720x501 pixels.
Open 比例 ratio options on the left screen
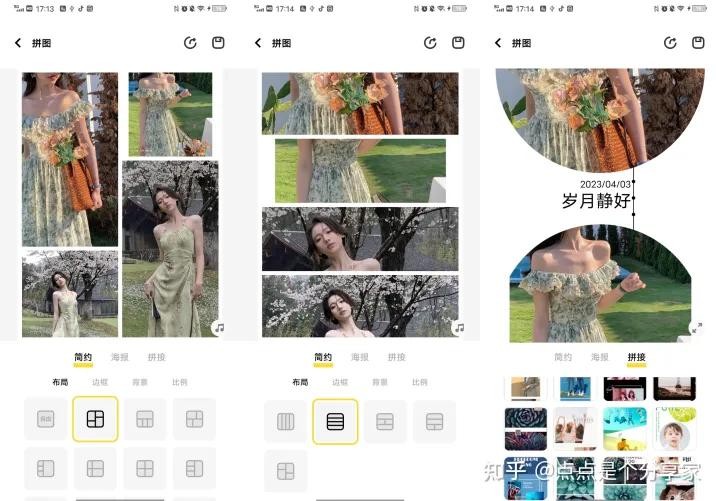pos(179,382)
